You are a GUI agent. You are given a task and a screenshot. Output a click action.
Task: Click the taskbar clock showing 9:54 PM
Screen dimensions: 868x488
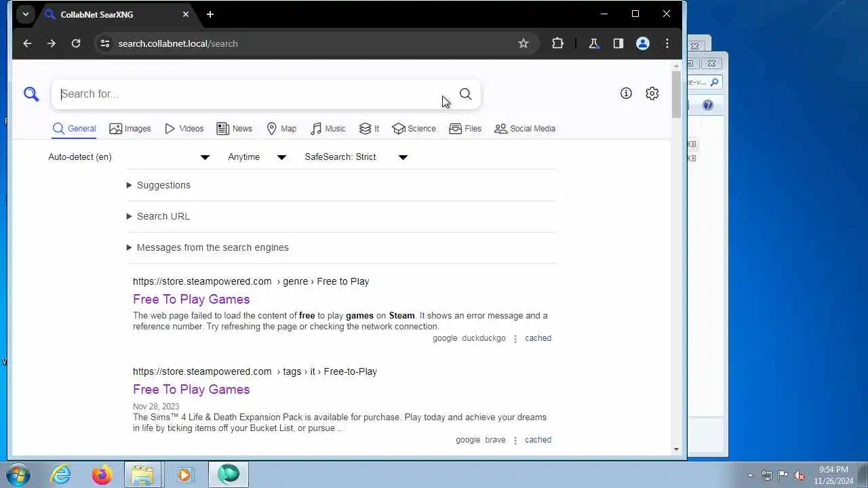(x=833, y=474)
